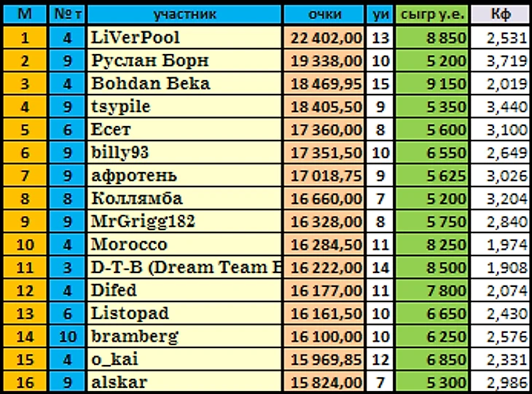This screenshot has width=532, height=394.
Task: Select the coefficient cell 3,719
Action: [499, 60]
